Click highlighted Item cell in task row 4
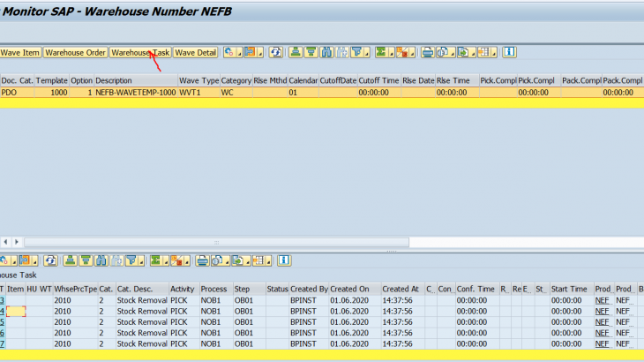Screen dimensions: 644x362 tap(16, 312)
